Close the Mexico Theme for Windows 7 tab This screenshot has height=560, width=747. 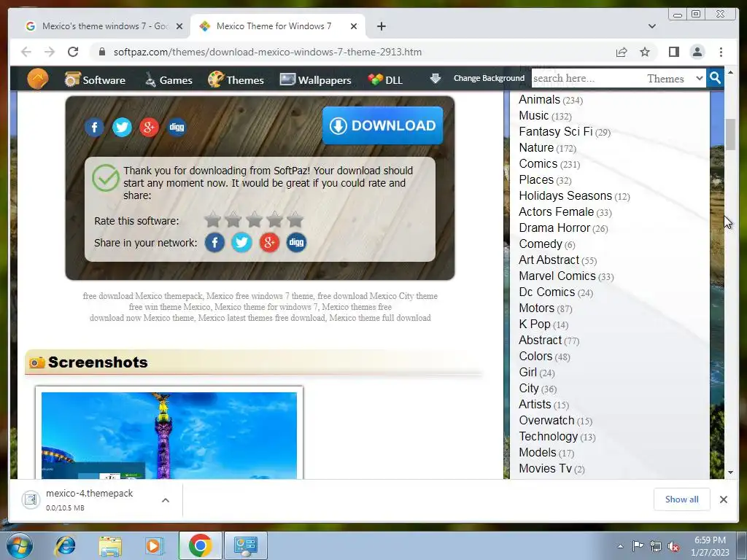(354, 26)
